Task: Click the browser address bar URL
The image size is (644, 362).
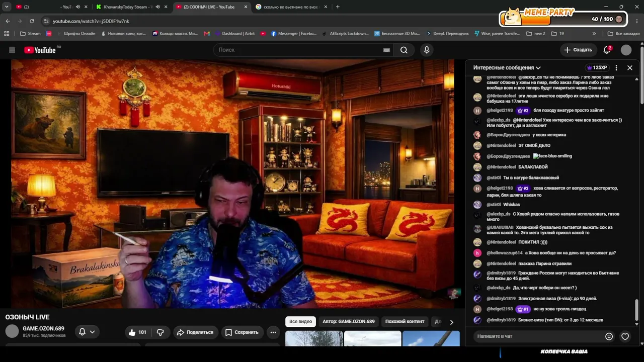Action: [x=91, y=21]
